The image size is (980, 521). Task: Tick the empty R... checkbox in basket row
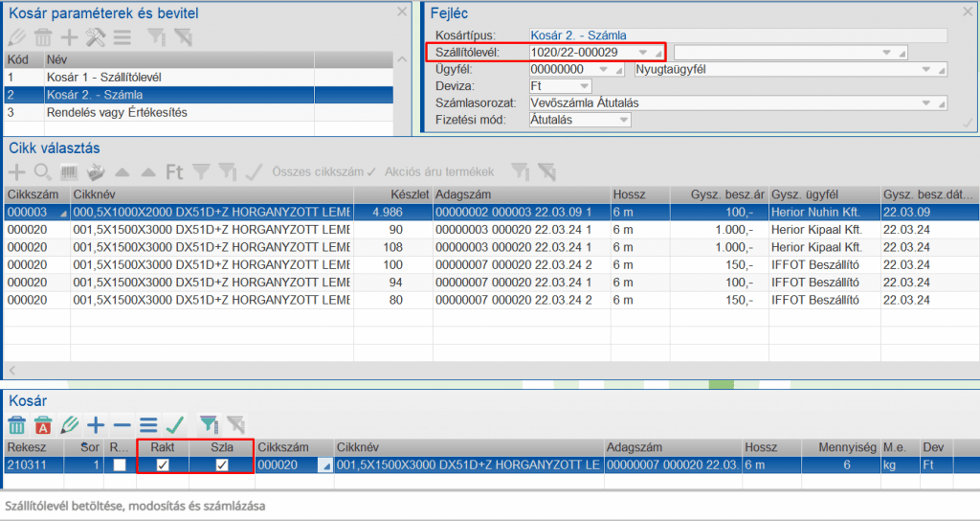pyautogui.click(x=119, y=464)
